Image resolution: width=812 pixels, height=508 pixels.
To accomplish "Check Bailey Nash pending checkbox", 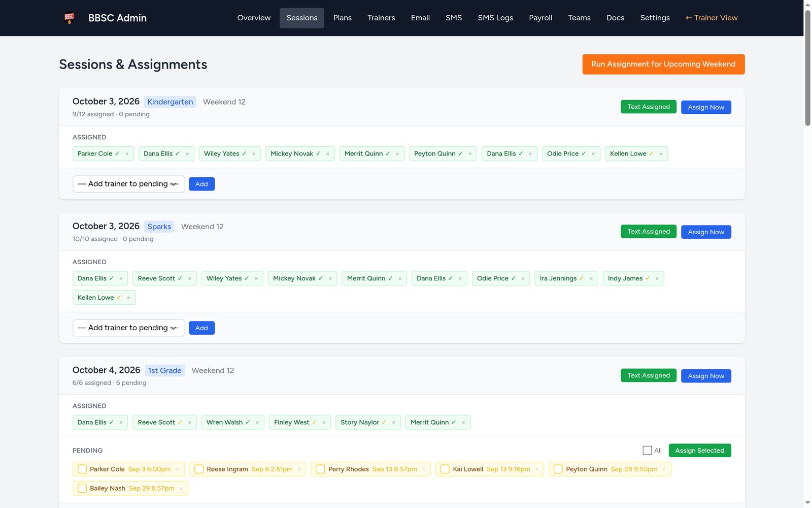I will [x=82, y=489].
